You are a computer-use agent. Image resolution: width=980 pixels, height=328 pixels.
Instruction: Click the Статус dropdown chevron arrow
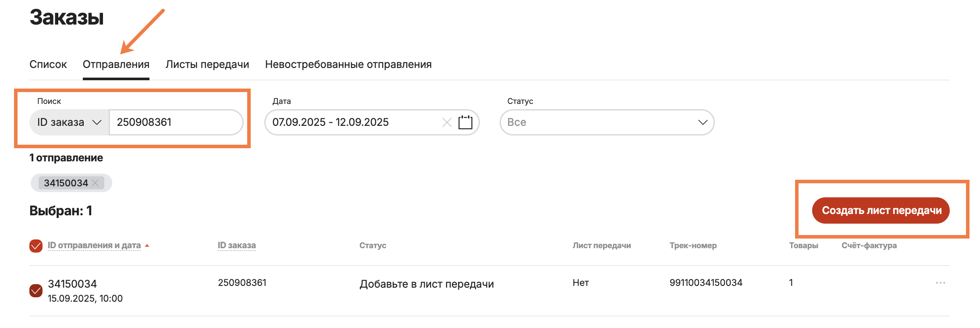(703, 122)
